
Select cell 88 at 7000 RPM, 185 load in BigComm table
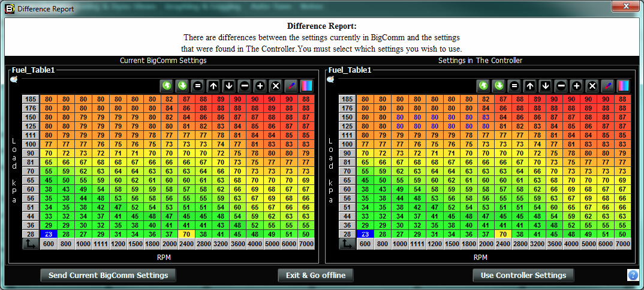tap(306, 99)
